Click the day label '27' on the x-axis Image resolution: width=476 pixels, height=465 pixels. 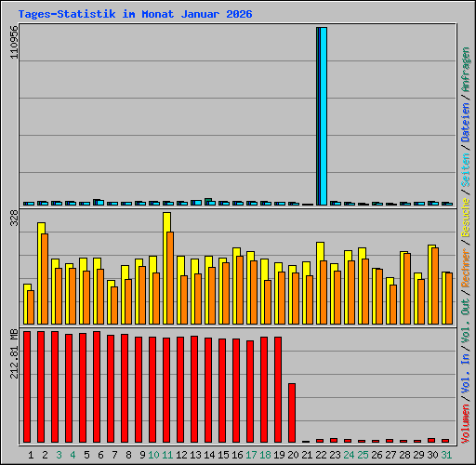pyautogui.click(x=390, y=455)
